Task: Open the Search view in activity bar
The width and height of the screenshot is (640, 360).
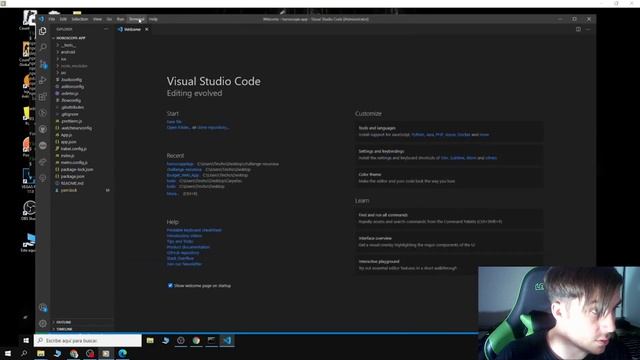Action: pos(43,47)
